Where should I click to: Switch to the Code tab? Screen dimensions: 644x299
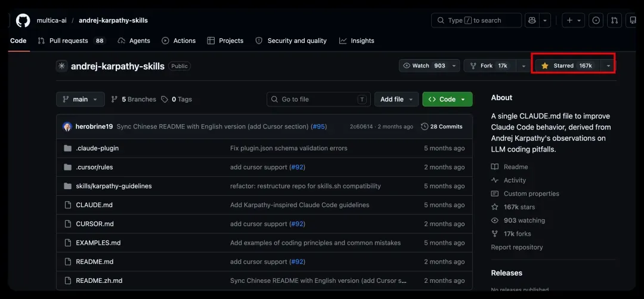click(18, 41)
